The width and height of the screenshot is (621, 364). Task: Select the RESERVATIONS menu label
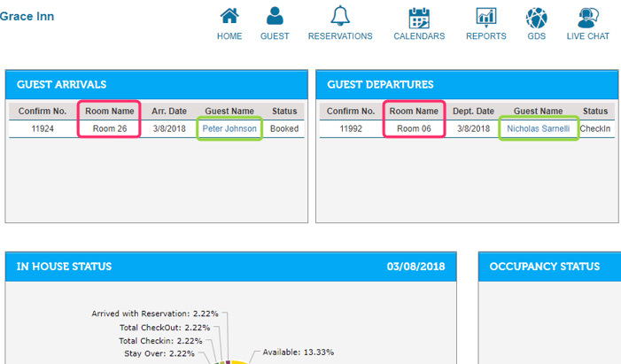(x=340, y=36)
